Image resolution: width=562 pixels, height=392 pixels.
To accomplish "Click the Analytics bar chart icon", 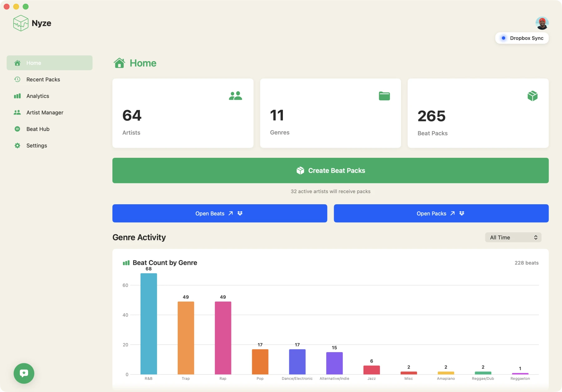I will click(x=17, y=96).
